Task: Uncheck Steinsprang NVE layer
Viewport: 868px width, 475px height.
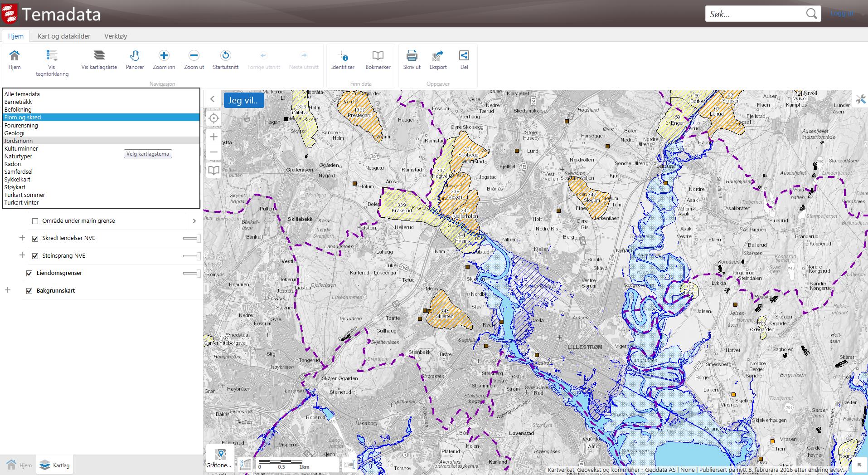Action: click(35, 256)
